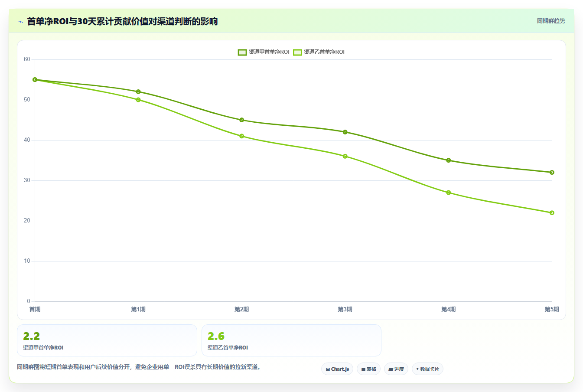This screenshot has width=583, height=392.
Task: Select 渠道乙 data point at 第1期 (50)
Action: [x=138, y=100]
